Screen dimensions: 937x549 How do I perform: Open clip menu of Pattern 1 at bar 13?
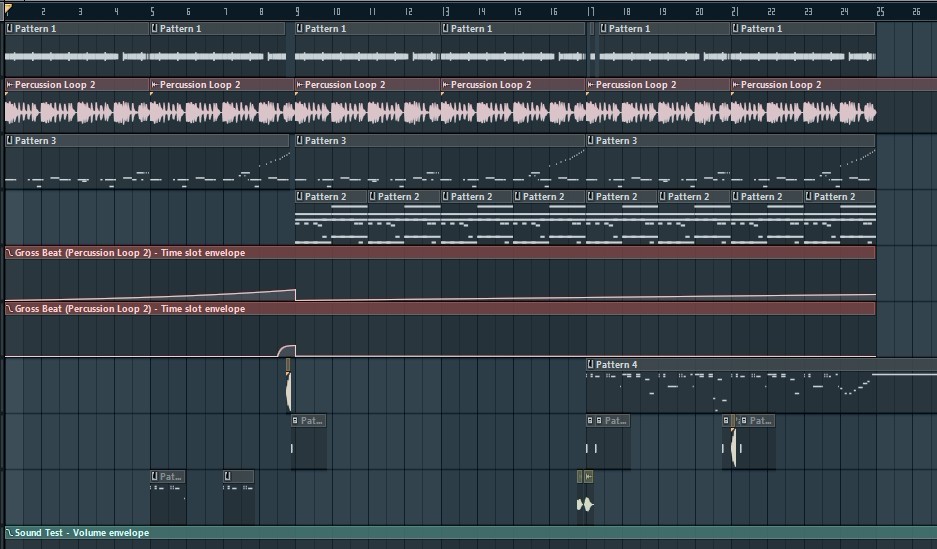[446, 29]
